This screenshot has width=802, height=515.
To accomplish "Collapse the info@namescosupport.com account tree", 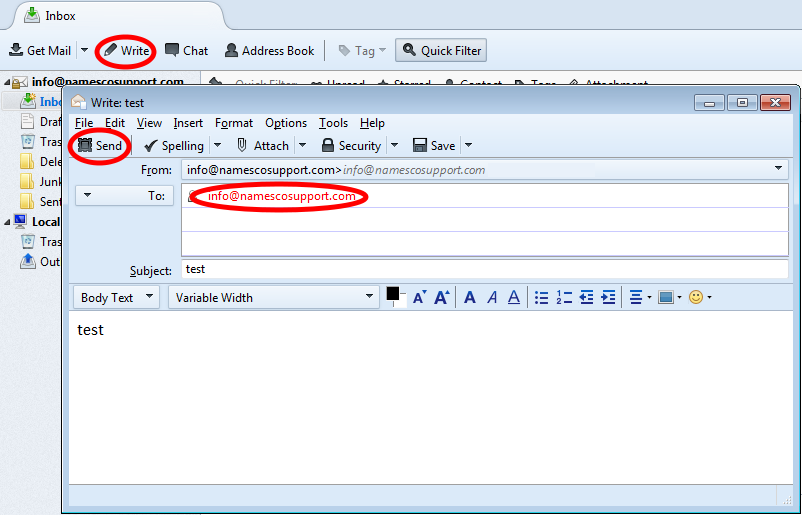I will [x=7, y=82].
